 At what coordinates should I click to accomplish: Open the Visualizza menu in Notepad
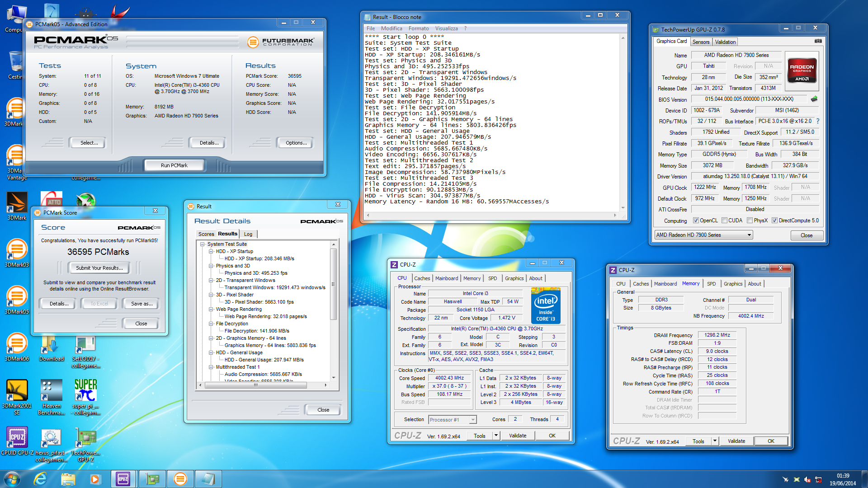pos(446,28)
